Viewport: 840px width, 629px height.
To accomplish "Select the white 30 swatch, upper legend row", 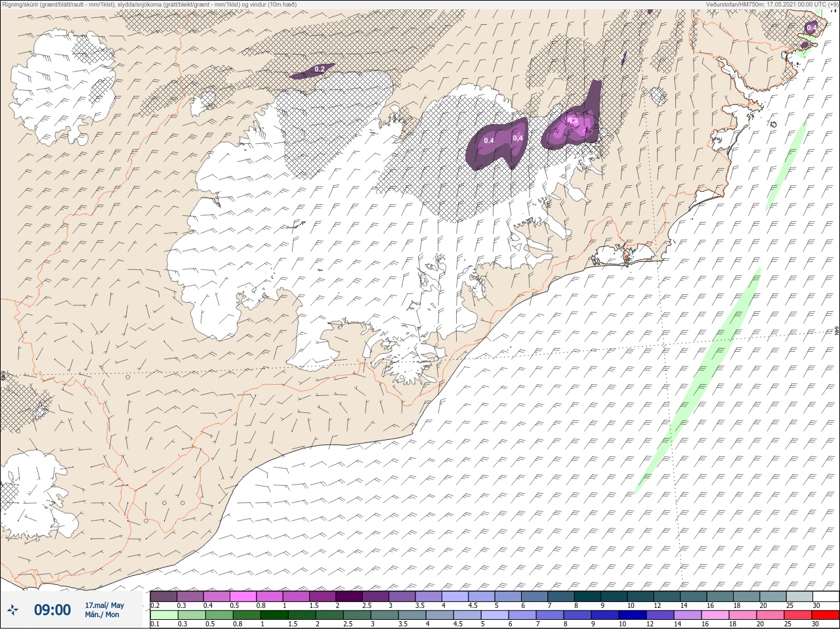I will 826,596.
